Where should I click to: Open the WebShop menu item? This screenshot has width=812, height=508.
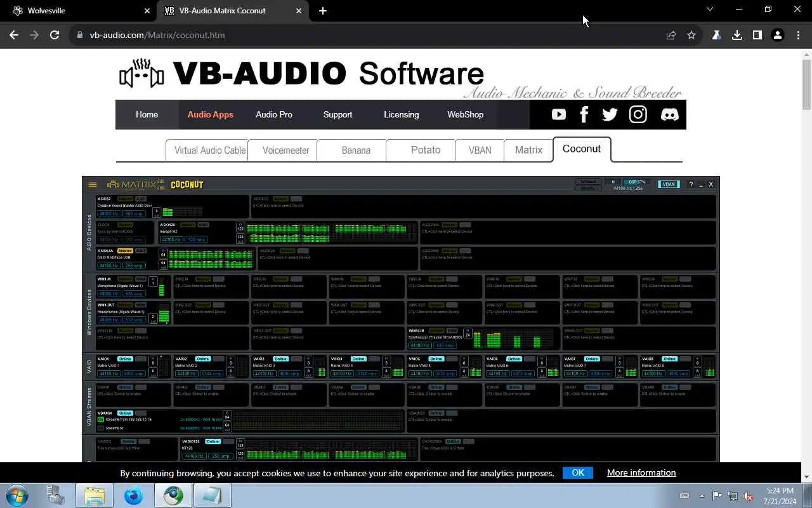[466, 114]
